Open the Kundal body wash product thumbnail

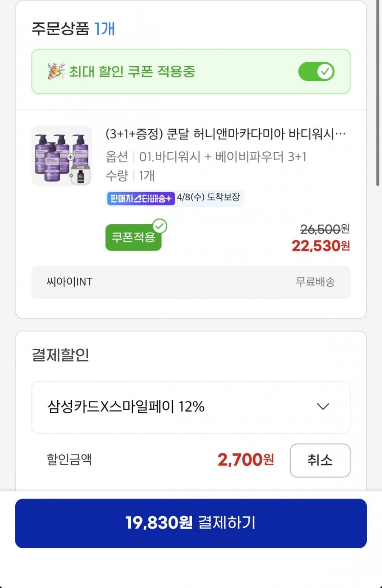pyautogui.click(x=62, y=156)
